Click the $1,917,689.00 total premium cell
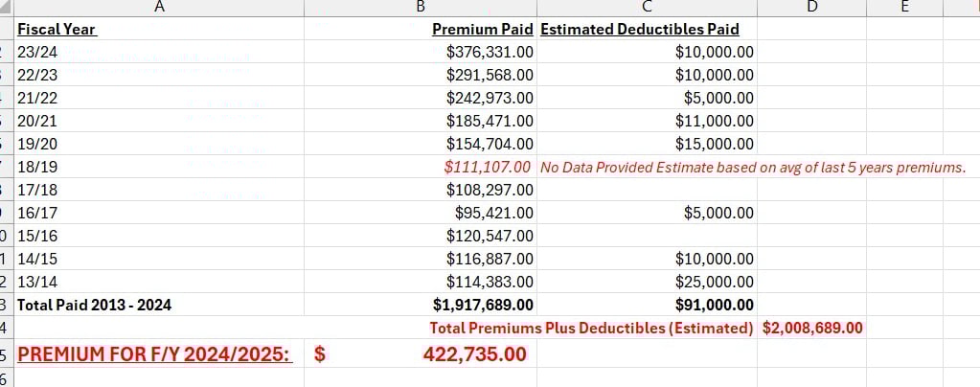Viewport: 980px width, 387px height. [x=482, y=305]
